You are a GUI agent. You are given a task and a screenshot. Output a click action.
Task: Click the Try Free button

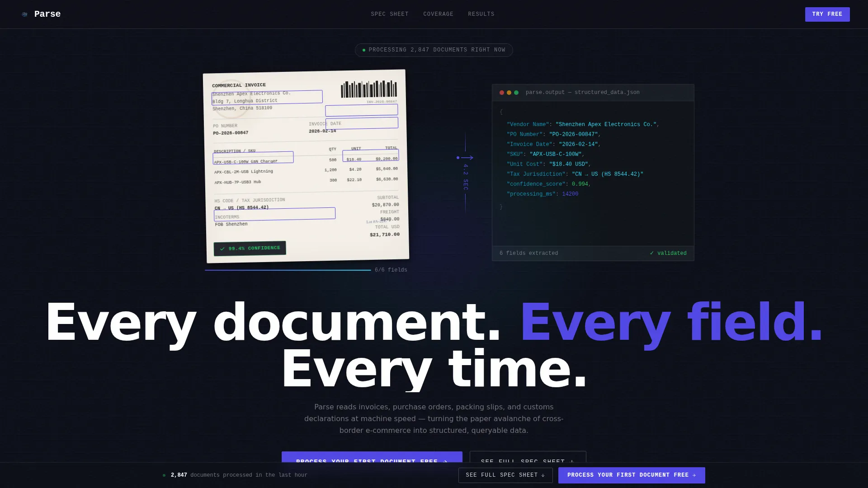pos(827,14)
